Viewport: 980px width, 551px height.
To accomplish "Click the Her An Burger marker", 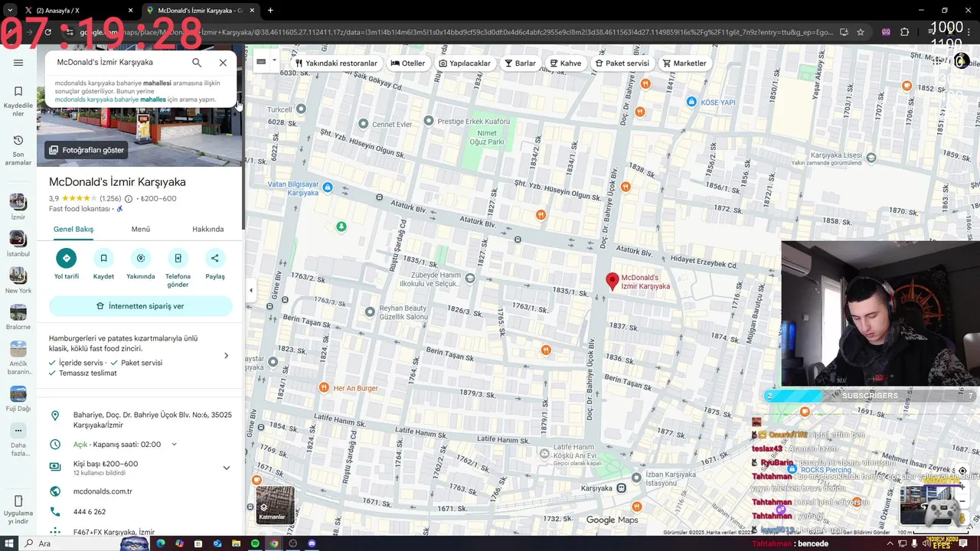I will [324, 388].
